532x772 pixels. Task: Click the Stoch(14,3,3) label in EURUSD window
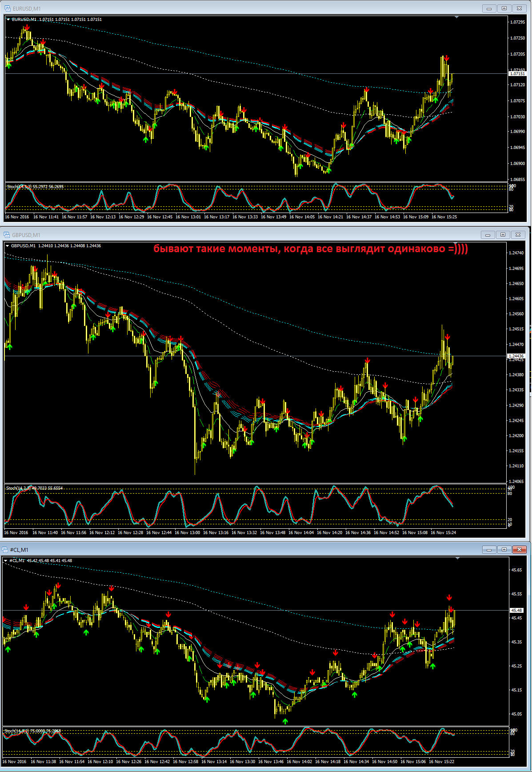pos(19,187)
